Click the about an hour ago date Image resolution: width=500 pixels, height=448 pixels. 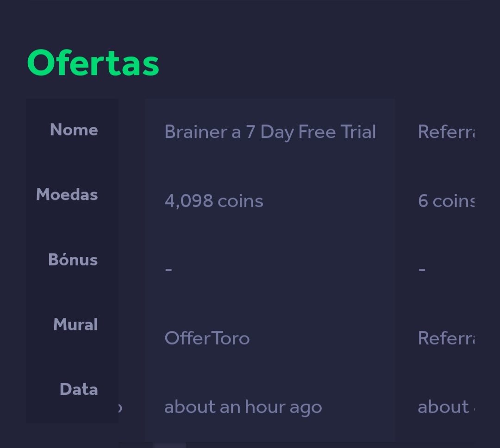click(243, 407)
